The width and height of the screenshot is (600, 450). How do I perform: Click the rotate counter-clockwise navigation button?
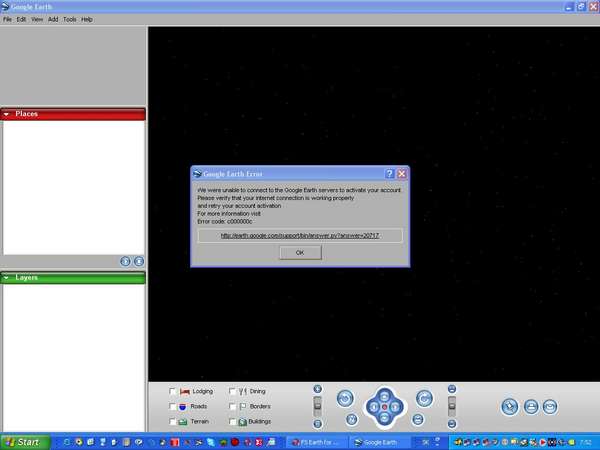pos(345,398)
